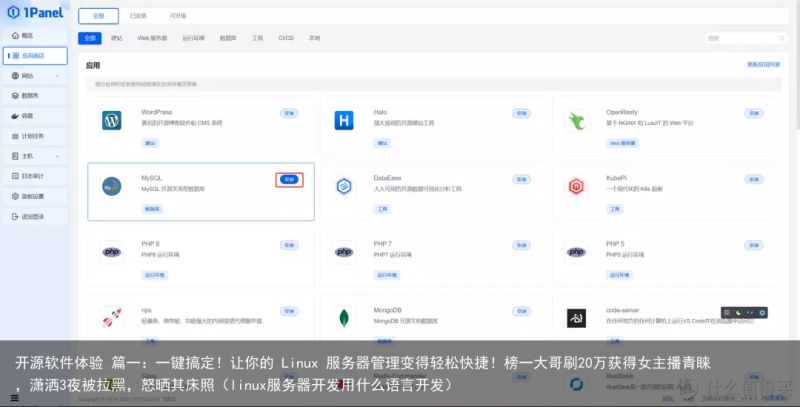This screenshot has width=800, height=407.
Task: Install the DataEase app
Action: (x=521, y=180)
